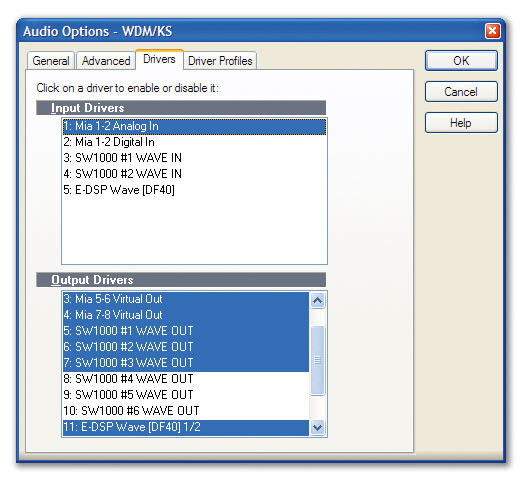Enable Mia 1-2 Digital In input driver
The width and height of the screenshot is (524, 486).
pos(194,142)
